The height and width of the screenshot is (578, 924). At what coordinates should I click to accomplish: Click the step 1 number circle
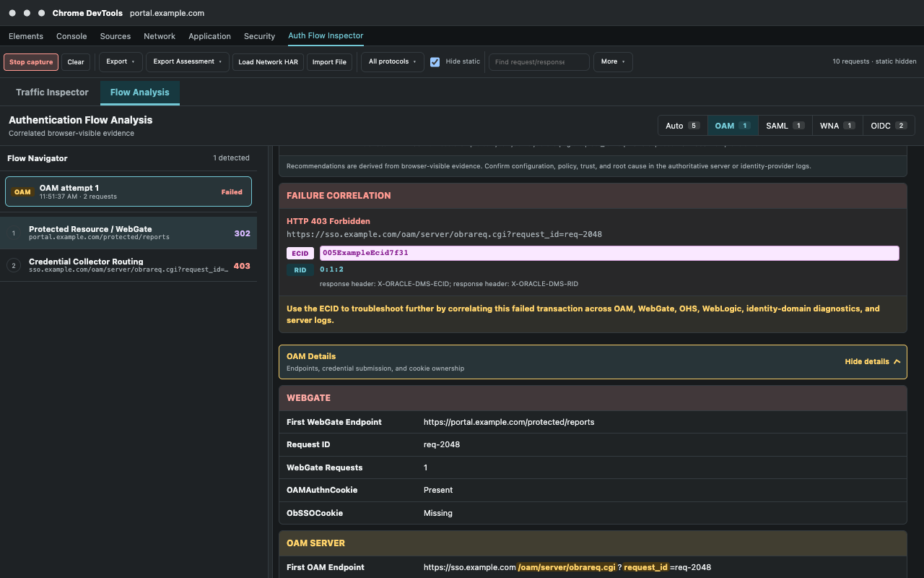coord(13,233)
